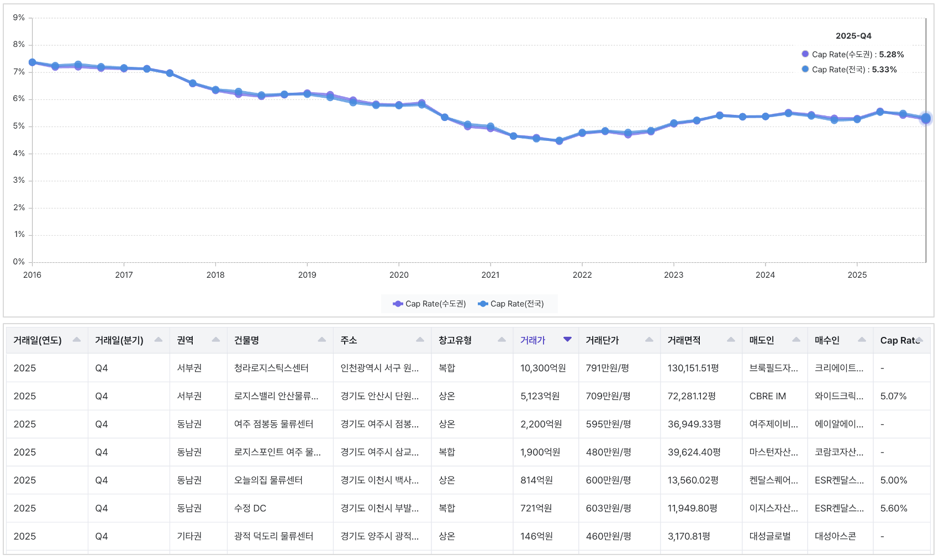Screen dimensions: 939x560
Task: Click 주소 column sort arrow
Action: 420,340
